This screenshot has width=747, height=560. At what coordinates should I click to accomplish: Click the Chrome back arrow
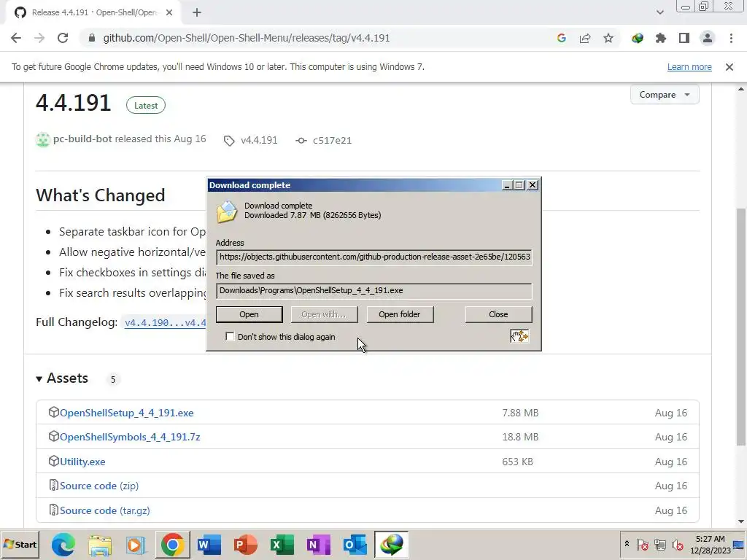pos(16,38)
